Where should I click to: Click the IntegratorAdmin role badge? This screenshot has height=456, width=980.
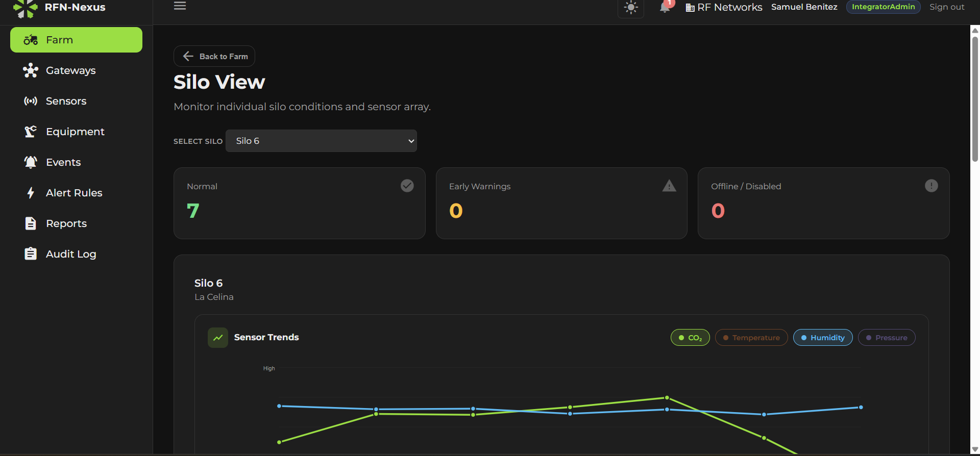pos(883,7)
